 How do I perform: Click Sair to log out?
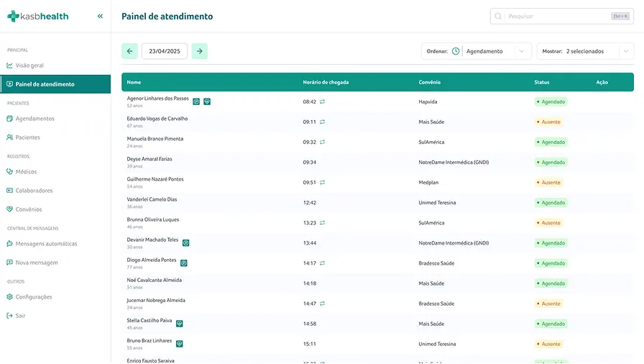pyautogui.click(x=20, y=316)
